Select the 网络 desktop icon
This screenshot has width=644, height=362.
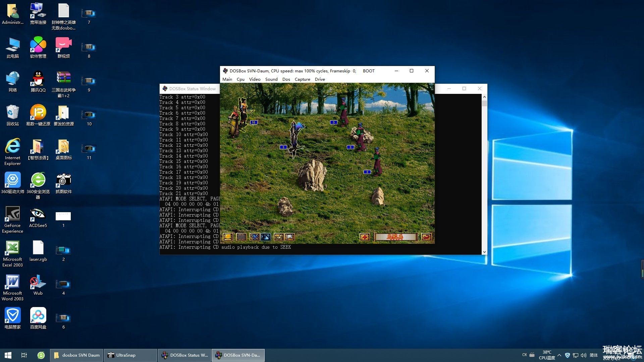point(13,82)
